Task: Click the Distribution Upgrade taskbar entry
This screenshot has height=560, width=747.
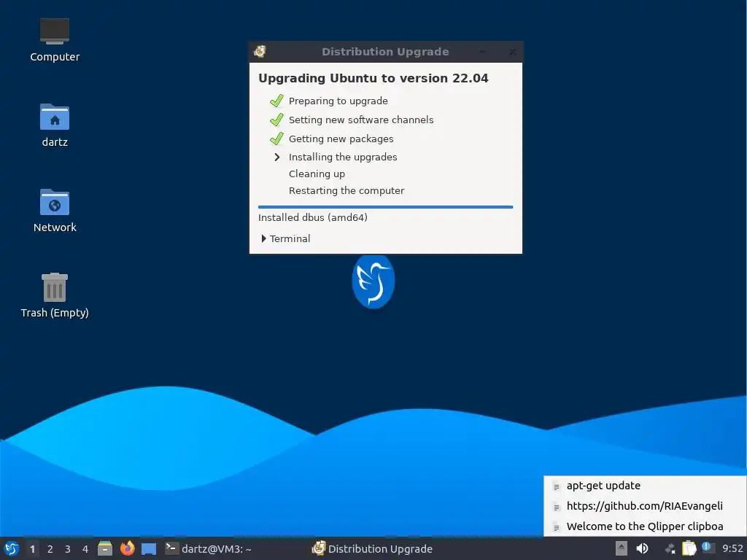Action: [x=372, y=548]
